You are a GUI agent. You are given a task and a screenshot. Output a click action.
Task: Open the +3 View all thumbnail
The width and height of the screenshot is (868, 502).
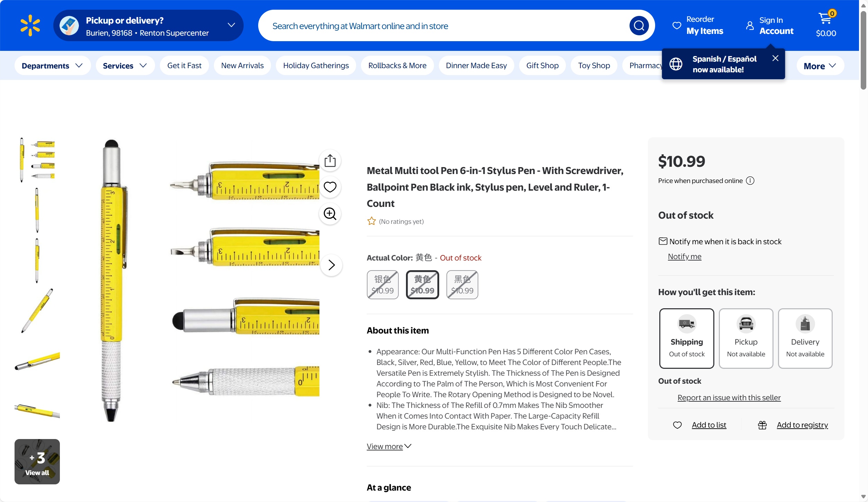click(37, 462)
